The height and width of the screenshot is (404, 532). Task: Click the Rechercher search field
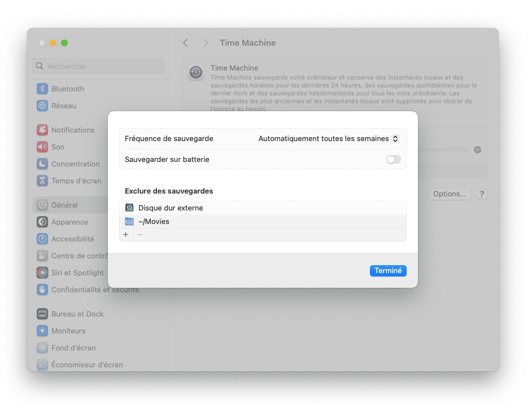tap(98, 66)
